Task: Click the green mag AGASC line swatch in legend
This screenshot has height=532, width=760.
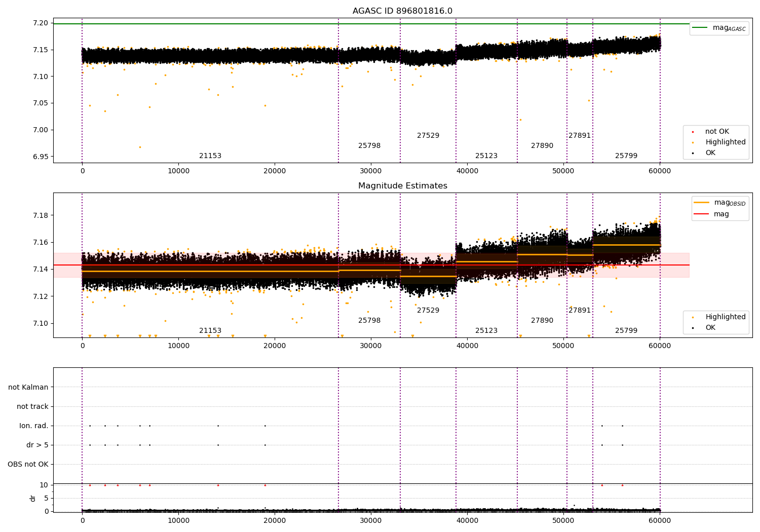Action: [700, 28]
